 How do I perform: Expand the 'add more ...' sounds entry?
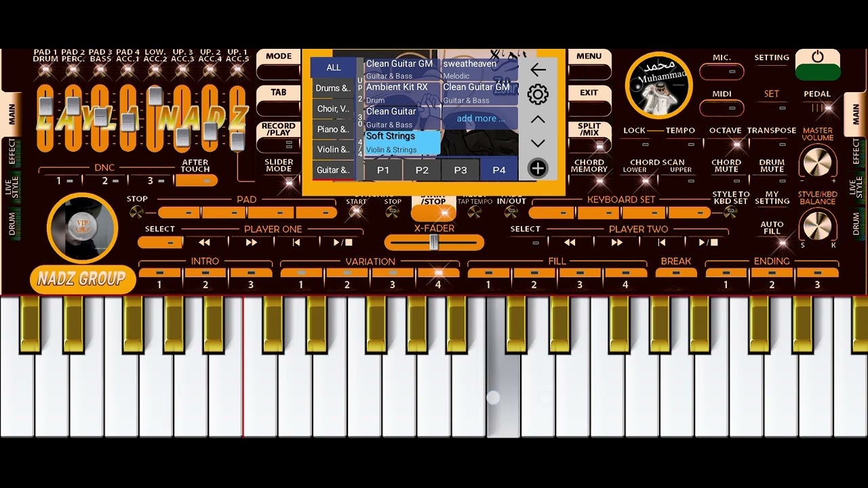pos(480,118)
